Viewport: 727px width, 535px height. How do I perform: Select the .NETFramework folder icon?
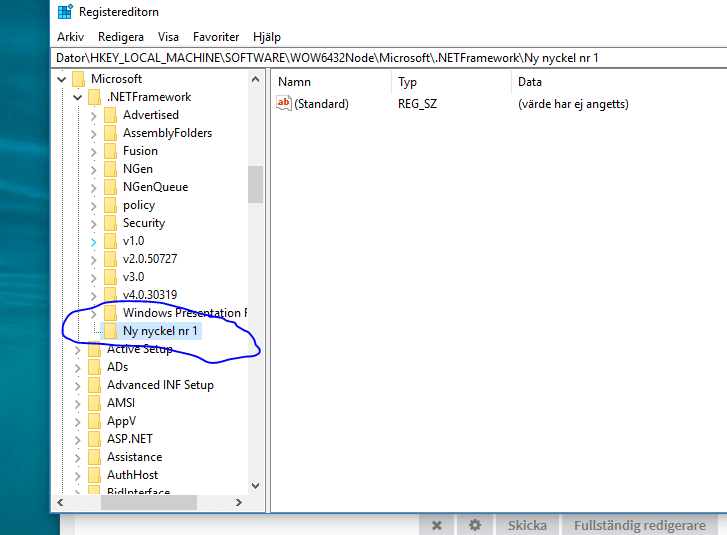pyautogui.click(x=94, y=97)
